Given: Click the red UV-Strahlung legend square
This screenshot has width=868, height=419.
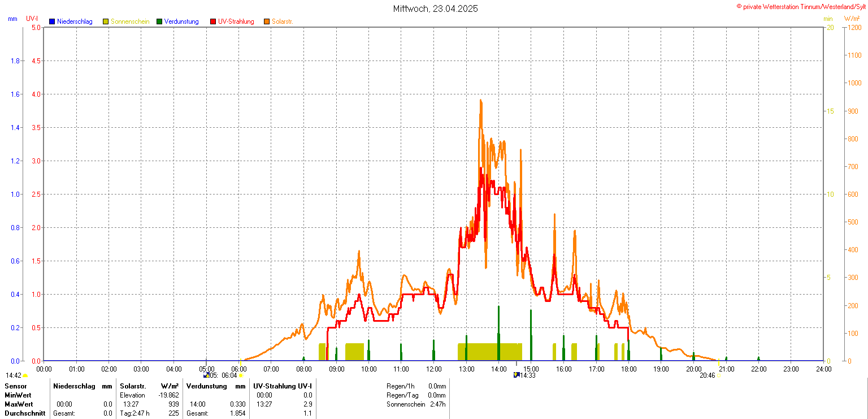Looking at the screenshot, I should click(213, 21).
